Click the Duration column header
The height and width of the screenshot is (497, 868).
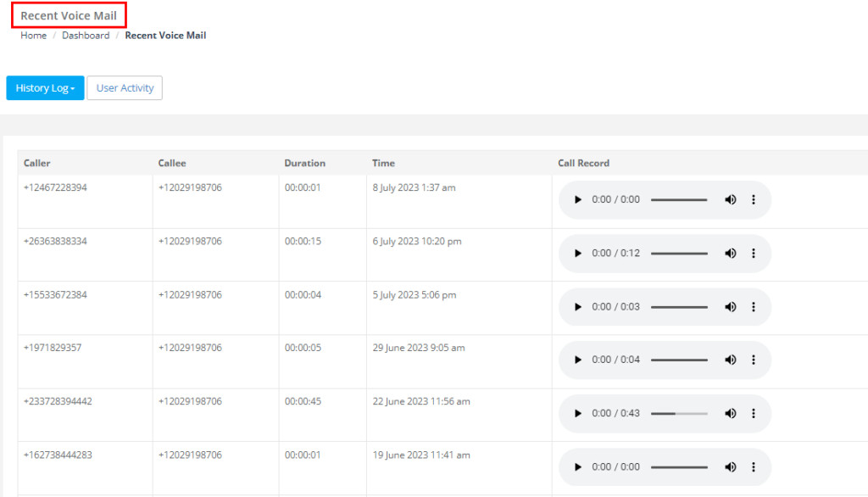(x=305, y=163)
